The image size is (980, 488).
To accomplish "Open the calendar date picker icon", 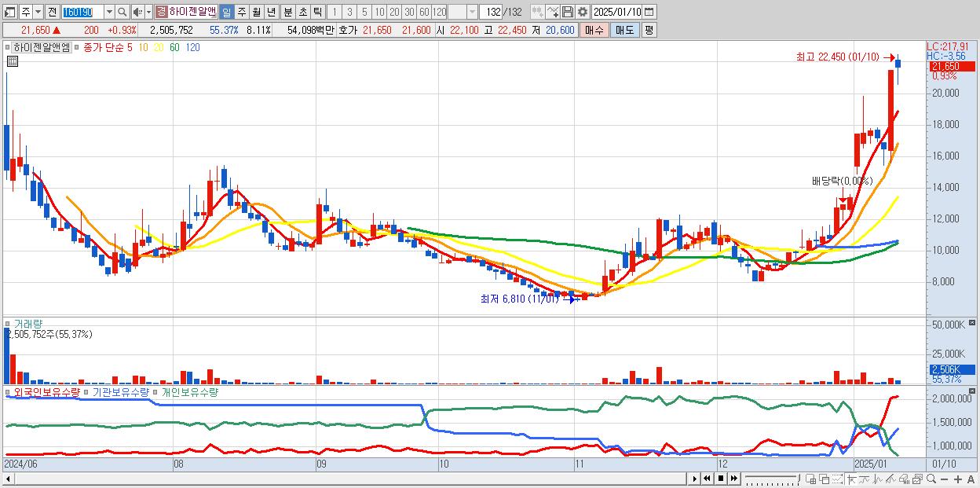I will (649, 12).
